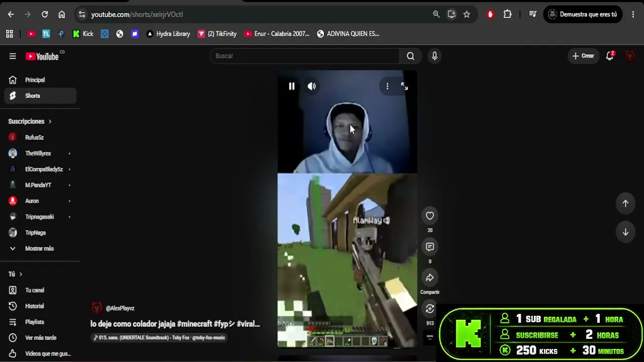Open Videos que me gustan
Screen dimensions: 644x362
click(40, 353)
